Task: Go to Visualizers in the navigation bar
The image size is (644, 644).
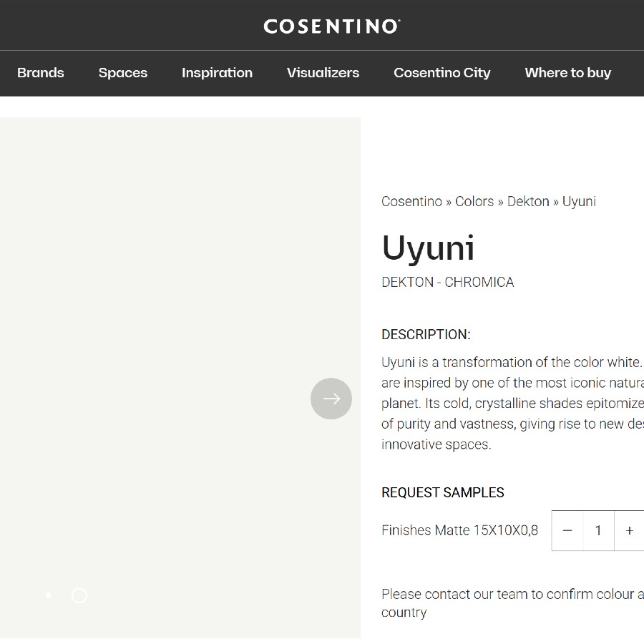Action: click(x=323, y=73)
